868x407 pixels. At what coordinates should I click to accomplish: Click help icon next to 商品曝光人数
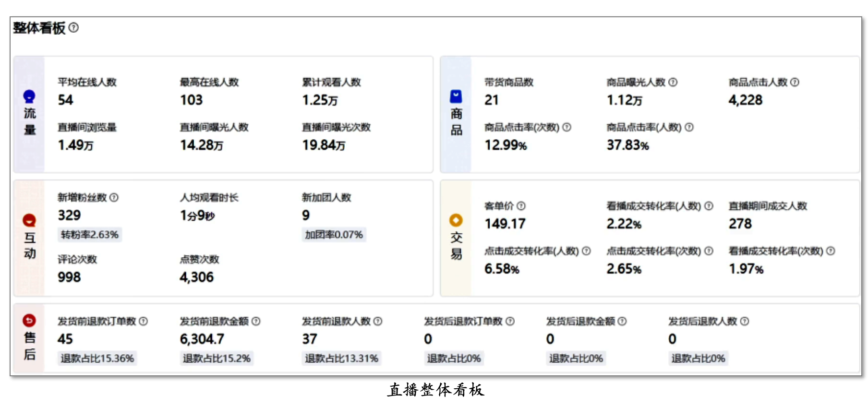tap(673, 82)
